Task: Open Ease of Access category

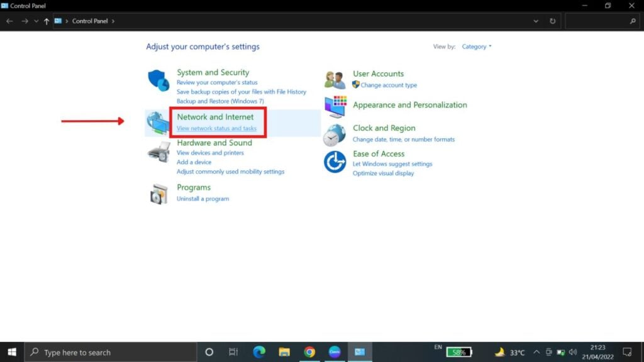Action: click(x=379, y=154)
